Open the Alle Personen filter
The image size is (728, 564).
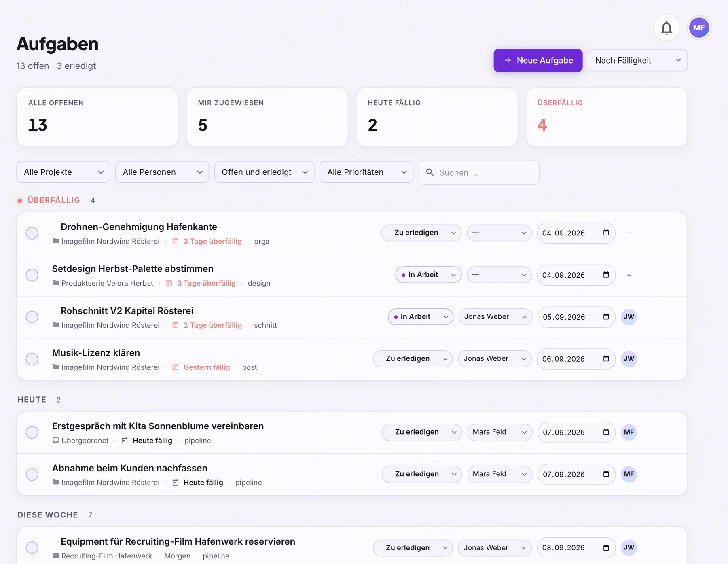[162, 172]
